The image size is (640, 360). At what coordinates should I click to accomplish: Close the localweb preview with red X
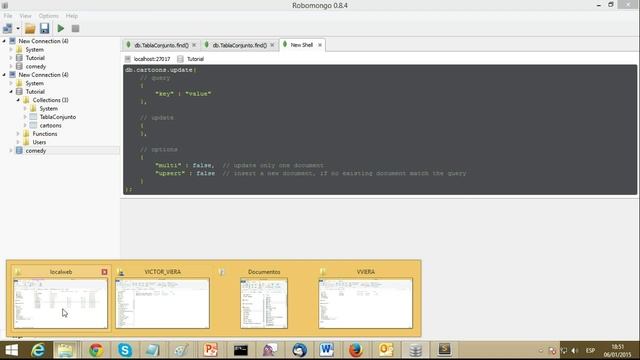click(x=104, y=272)
